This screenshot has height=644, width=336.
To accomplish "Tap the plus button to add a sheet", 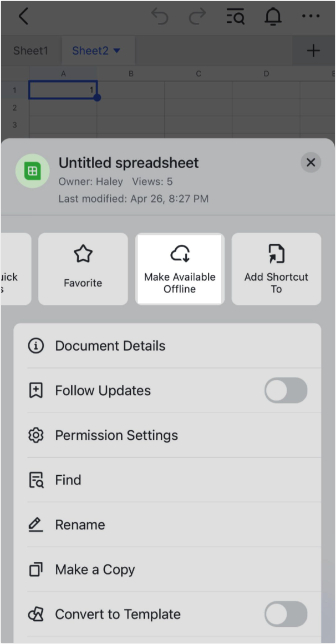I will [x=313, y=51].
